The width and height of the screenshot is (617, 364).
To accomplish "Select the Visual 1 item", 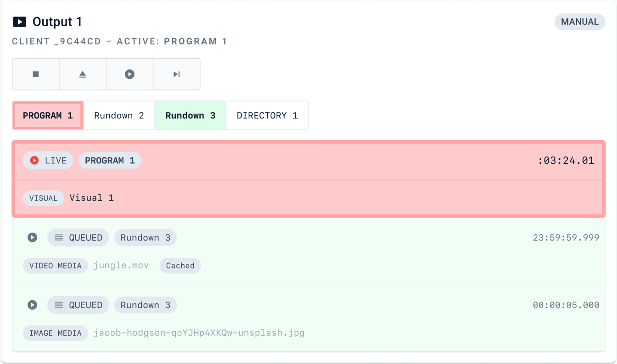I will tap(91, 198).
